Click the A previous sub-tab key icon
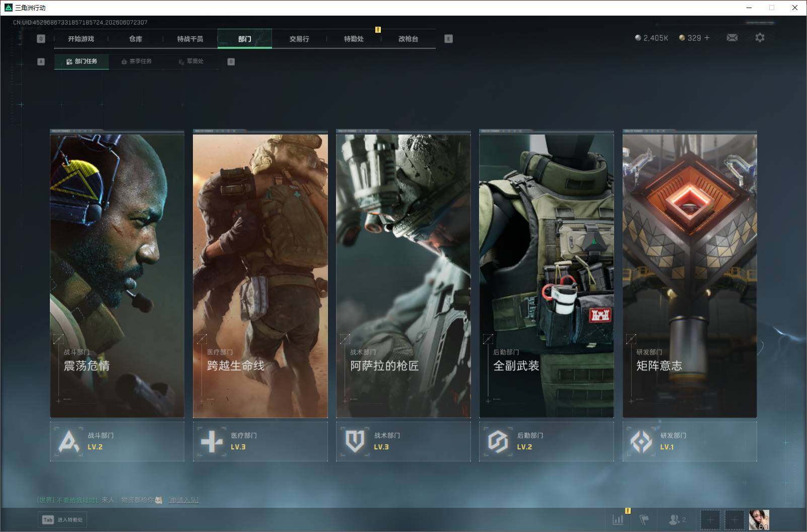Screen dimensions: 807x532 click(41, 61)
